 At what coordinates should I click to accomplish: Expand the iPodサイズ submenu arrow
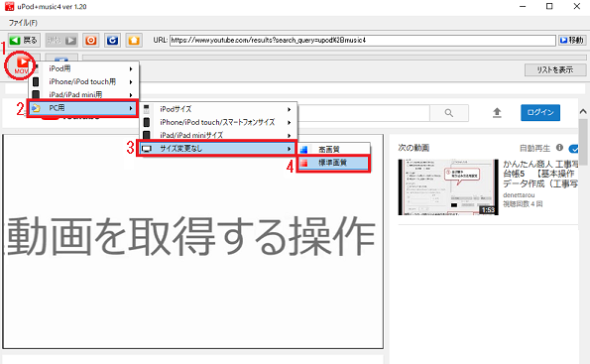[x=289, y=109]
